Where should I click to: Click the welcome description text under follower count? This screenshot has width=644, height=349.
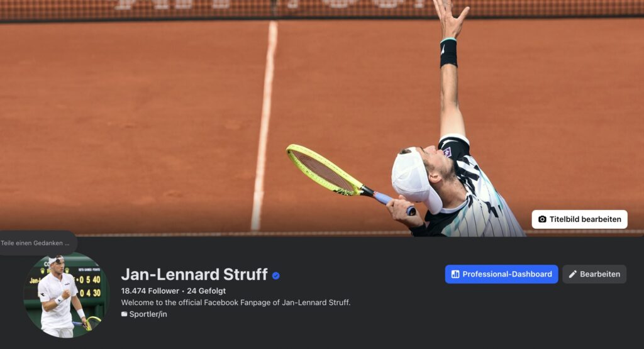point(236,302)
